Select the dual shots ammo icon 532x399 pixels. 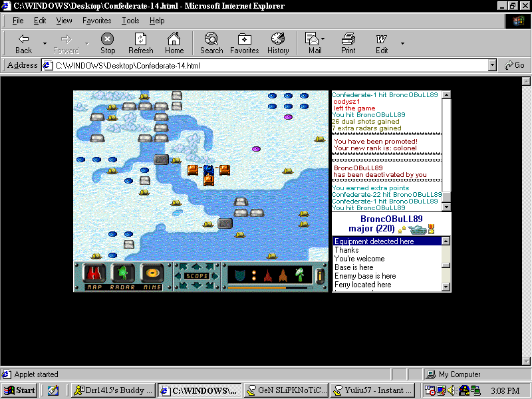(x=254, y=275)
